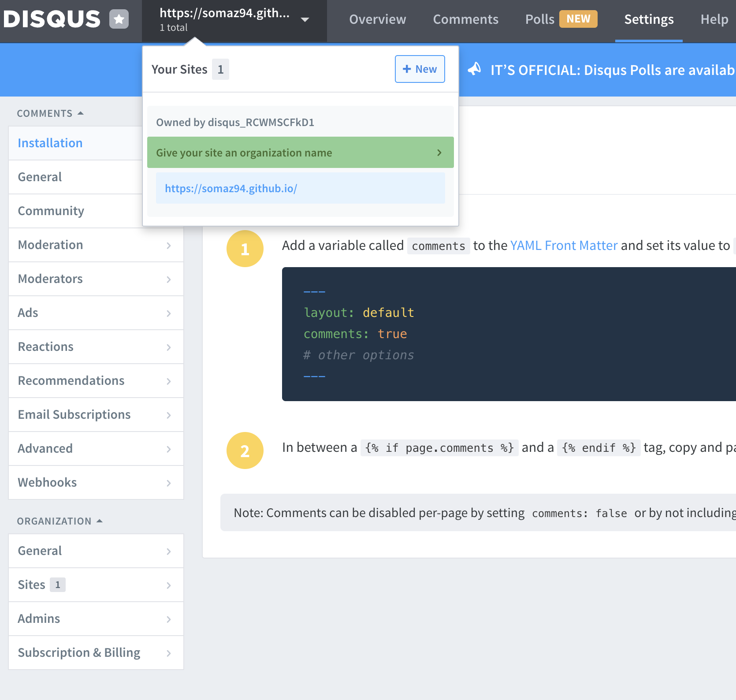Open the General comments settings
Screen dimensions: 736x700
point(75,177)
